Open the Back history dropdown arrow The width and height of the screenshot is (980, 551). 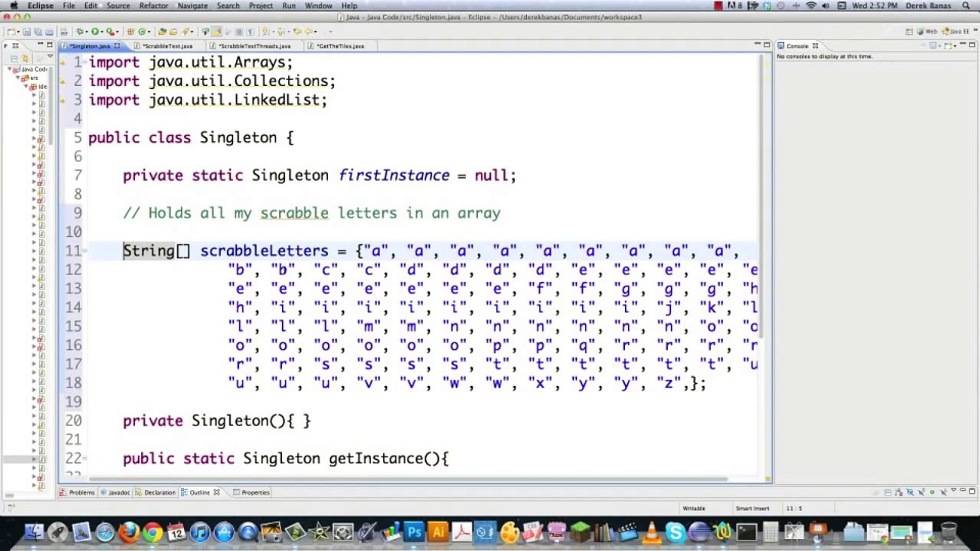point(316,32)
